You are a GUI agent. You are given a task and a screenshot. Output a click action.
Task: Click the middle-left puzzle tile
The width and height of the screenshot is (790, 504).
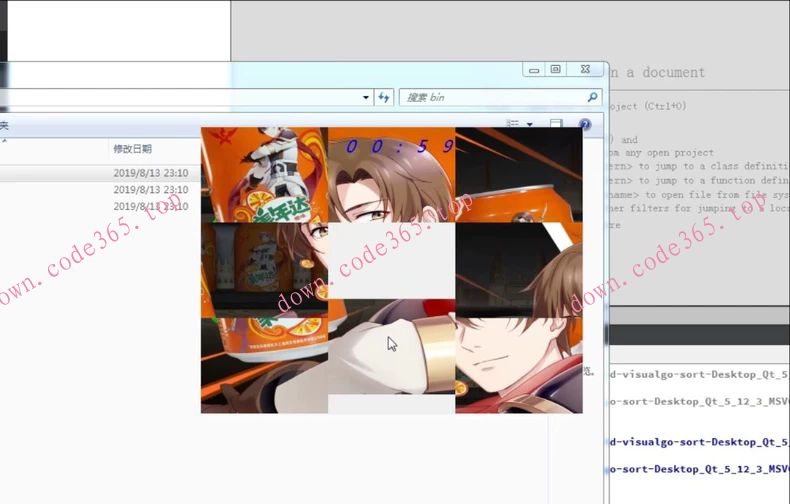coord(264,269)
